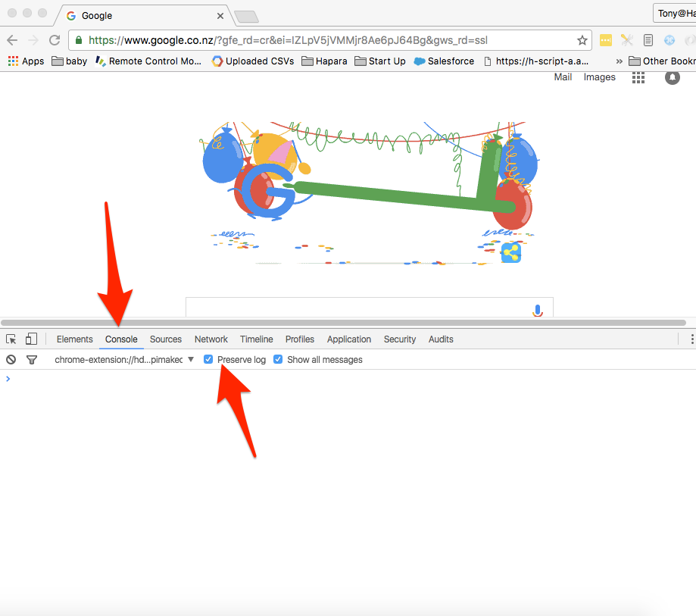This screenshot has height=616, width=696.
Task: Switch to the Profiles tab
Action: click(x=300, y=339)
